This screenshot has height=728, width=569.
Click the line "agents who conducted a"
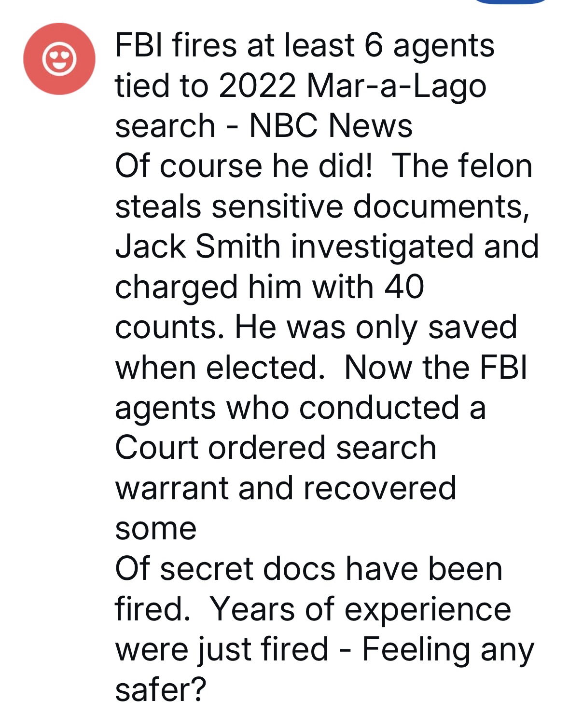click(x=300, y=408)
